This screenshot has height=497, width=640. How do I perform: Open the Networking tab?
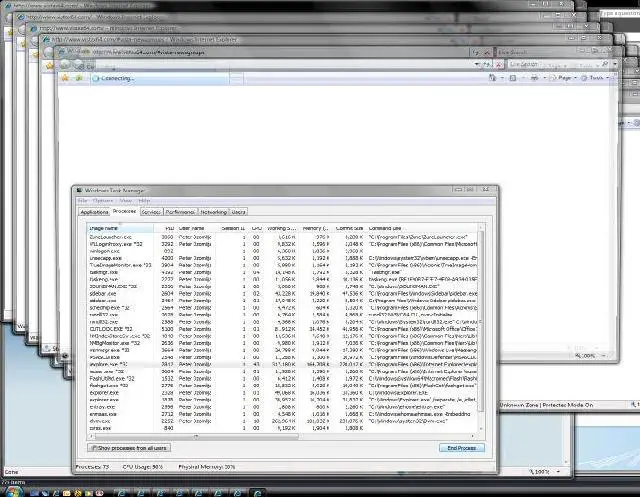click(x=213, y=212)
